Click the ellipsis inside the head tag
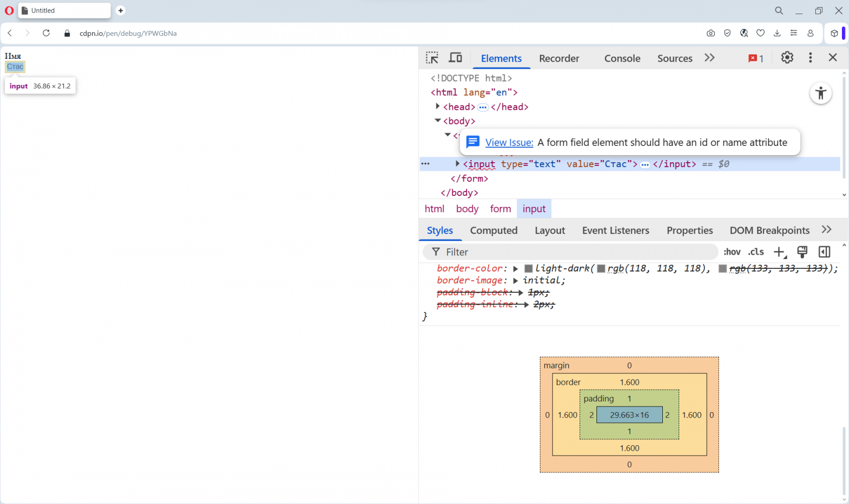Image resolution: width=849 pixels, height=504 pixels. pos(483,107)
